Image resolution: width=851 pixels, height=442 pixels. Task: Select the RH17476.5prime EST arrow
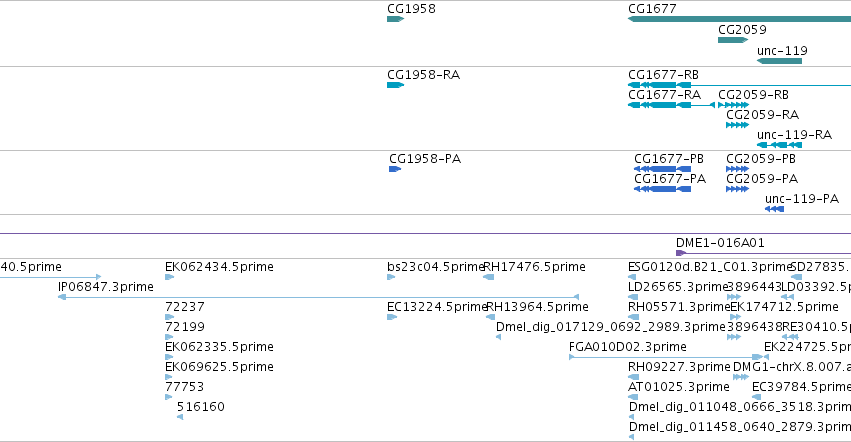(488, 277)
